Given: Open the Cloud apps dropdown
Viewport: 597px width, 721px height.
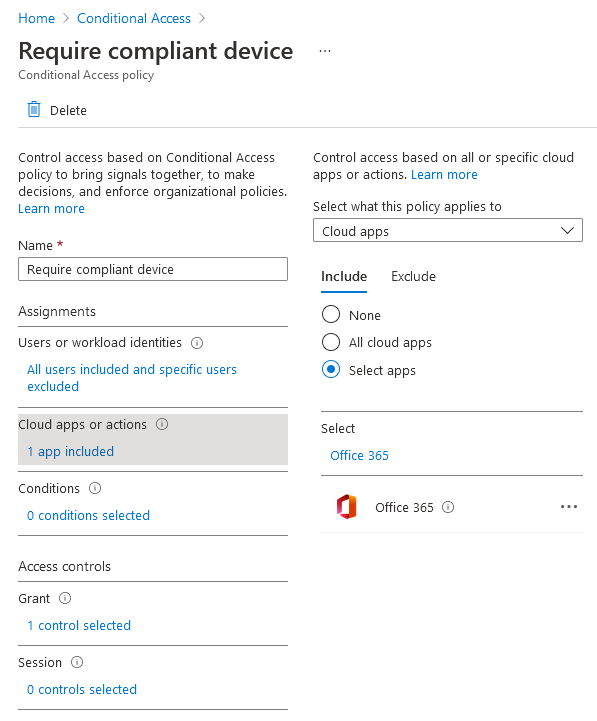Looking at the screenshot, I should click(448, 230).
